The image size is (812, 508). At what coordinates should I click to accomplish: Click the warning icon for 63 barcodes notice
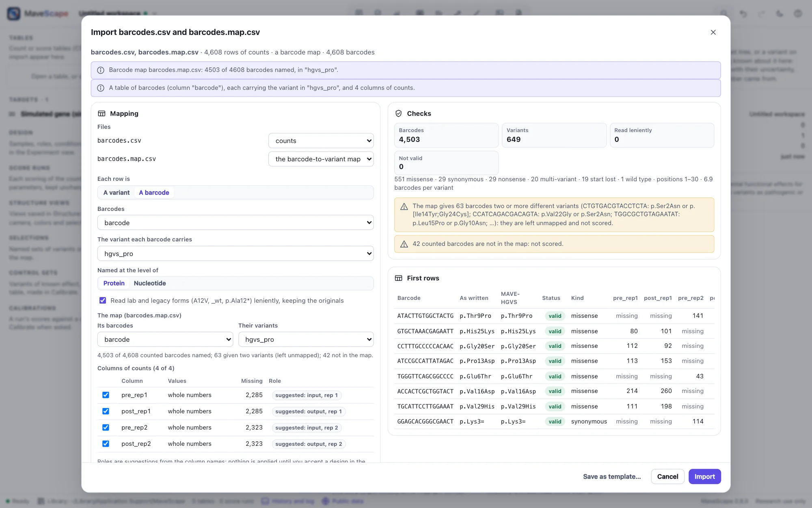pyautogui.click(x=404, y=206)
